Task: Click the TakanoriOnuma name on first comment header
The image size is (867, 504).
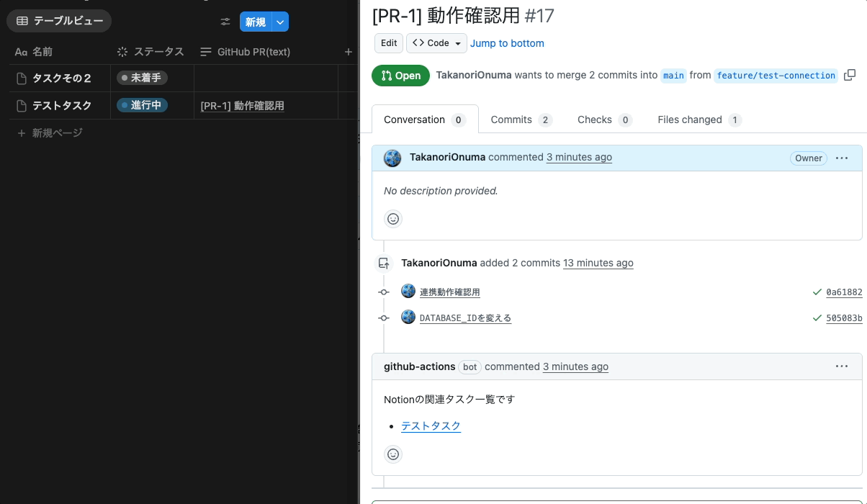Action: [447, 157]
